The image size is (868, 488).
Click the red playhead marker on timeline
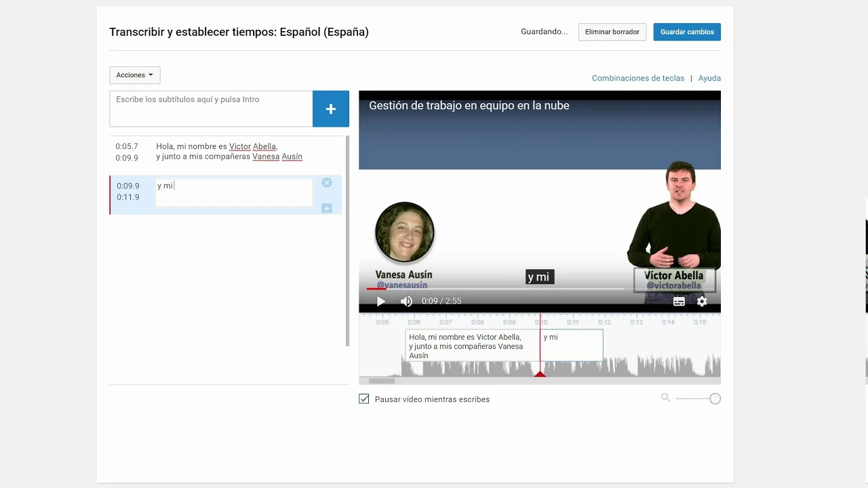[540, 373]
